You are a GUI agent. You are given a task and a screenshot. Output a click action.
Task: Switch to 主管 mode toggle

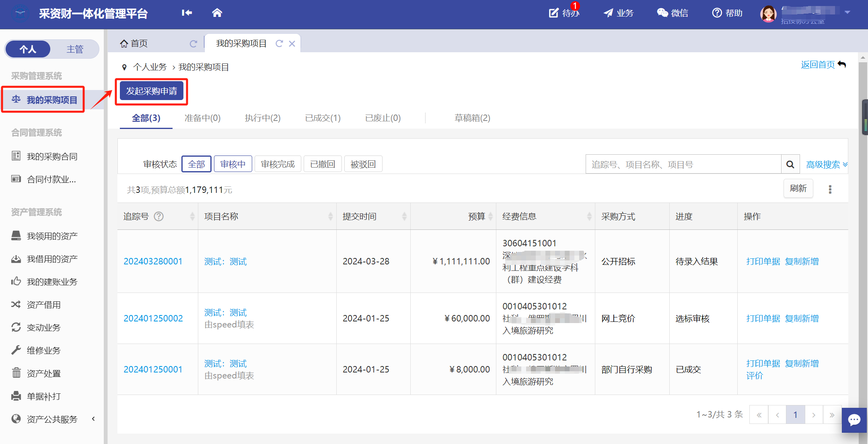[75, 49]
